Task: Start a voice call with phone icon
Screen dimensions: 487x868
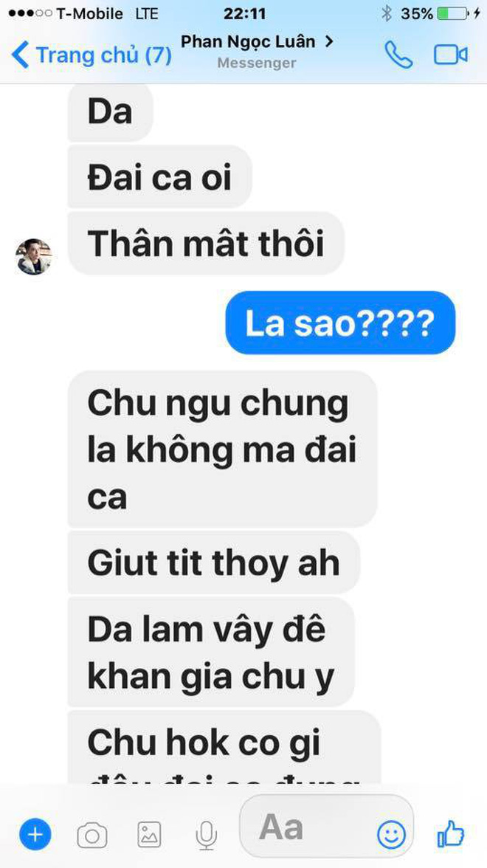Action: 398,55
